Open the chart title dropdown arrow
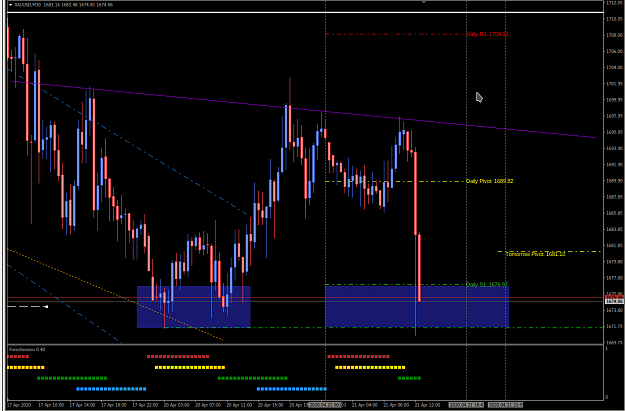The image size is (625, 411). coord(10,5)
